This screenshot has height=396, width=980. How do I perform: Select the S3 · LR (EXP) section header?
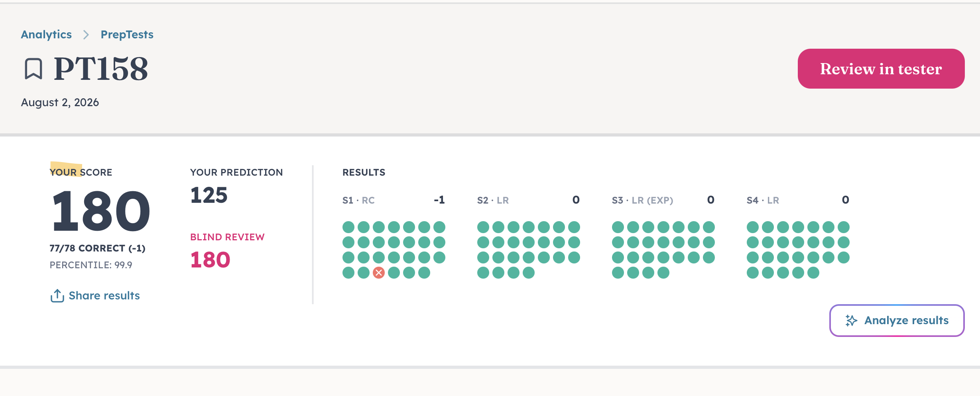coord(643,200)
